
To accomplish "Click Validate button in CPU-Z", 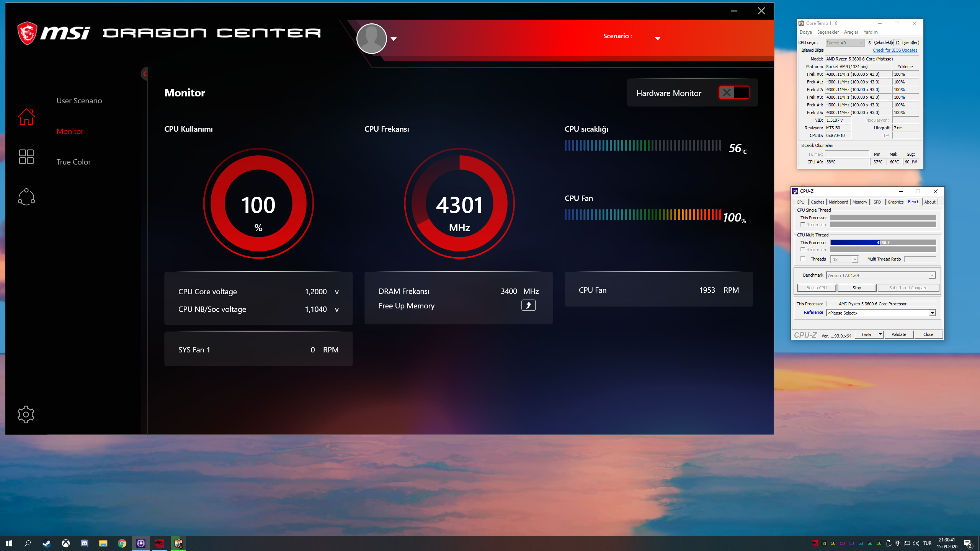I will pyautogui.click(x=899, y=334).
